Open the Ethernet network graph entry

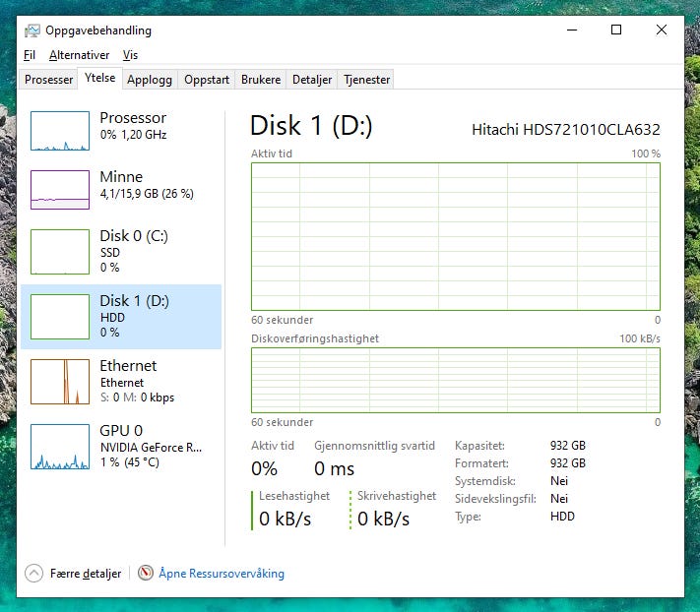[121, 382]
